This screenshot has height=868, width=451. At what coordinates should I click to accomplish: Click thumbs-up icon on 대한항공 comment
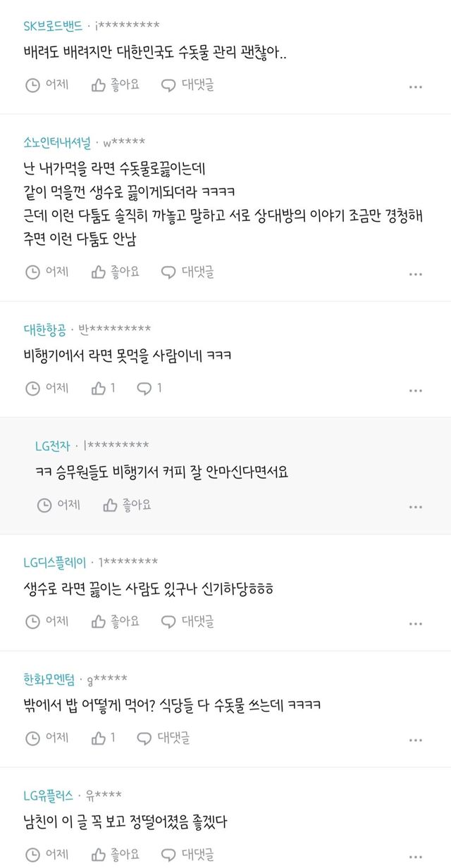tap(99, 388)
